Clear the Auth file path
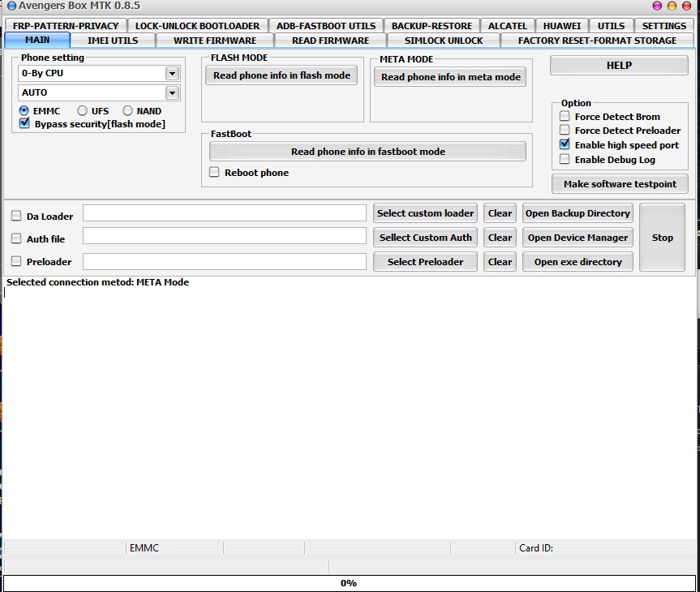Image resolution: width=700 pixels, height=592 pixels. coord(500,238)
